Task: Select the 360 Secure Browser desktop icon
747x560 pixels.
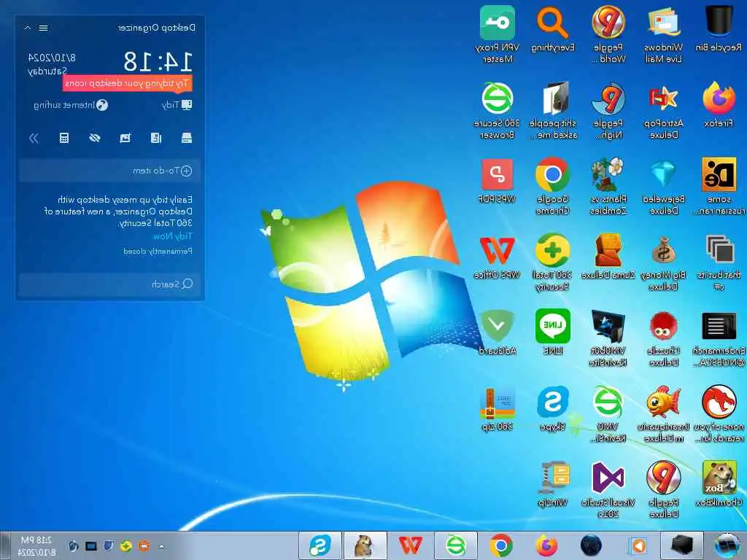Action: (x=497, y=111)
